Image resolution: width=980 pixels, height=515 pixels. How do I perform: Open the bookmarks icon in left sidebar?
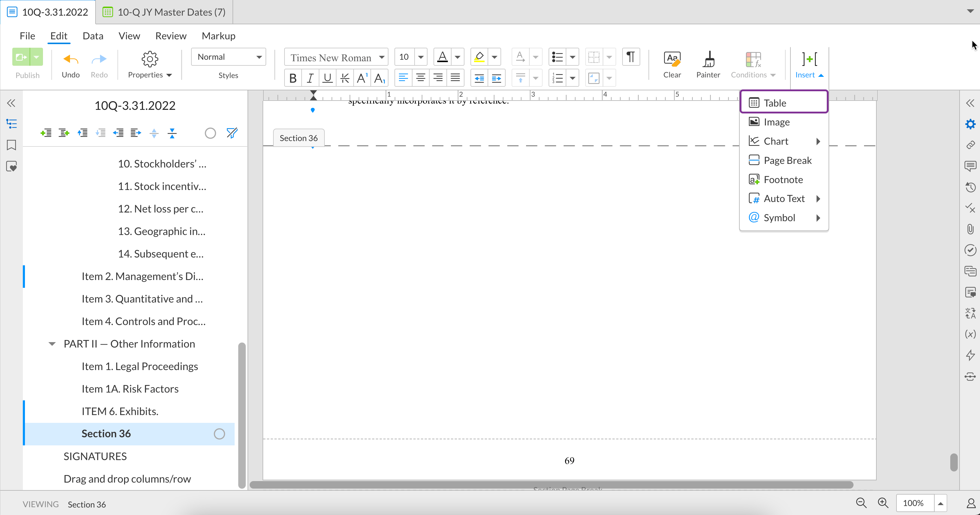[x=11, y=145]
